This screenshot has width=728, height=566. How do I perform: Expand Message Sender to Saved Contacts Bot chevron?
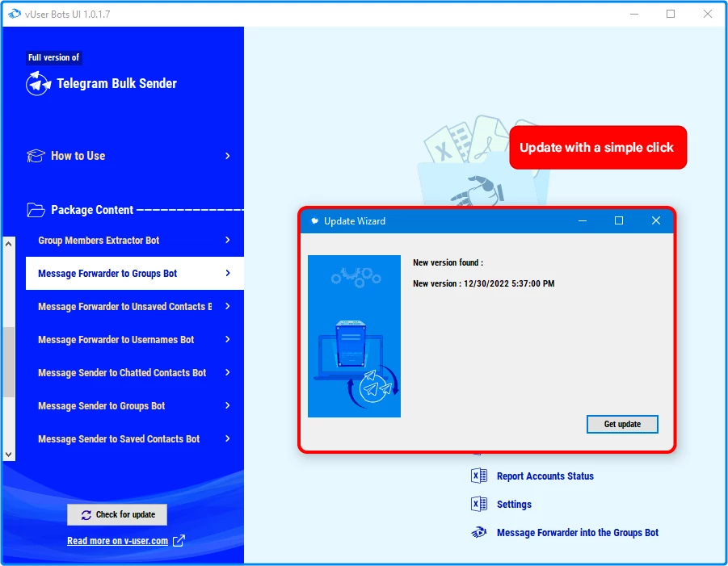pyautogui.click(x=228, y=439)
